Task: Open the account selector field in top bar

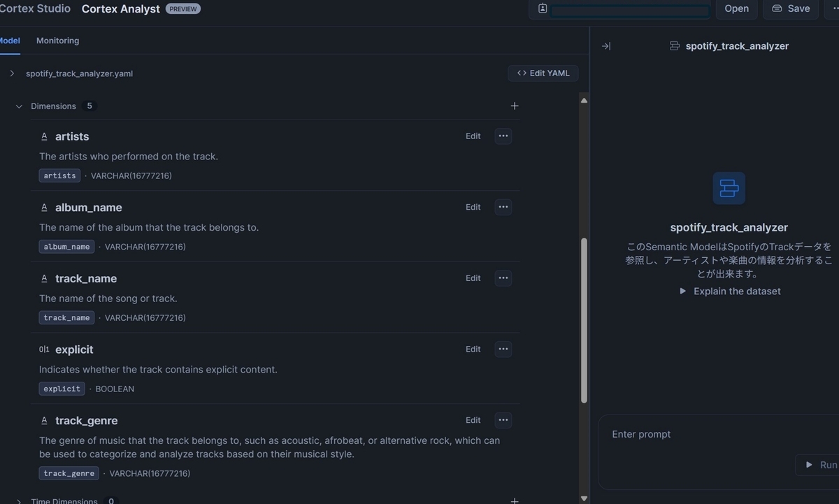Action: click(x=629, y=10)
